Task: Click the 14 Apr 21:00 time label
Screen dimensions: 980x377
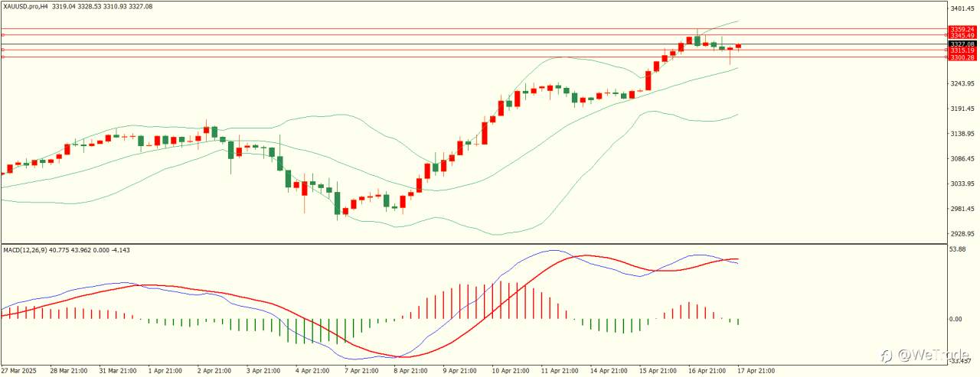Action: [608, 371]
